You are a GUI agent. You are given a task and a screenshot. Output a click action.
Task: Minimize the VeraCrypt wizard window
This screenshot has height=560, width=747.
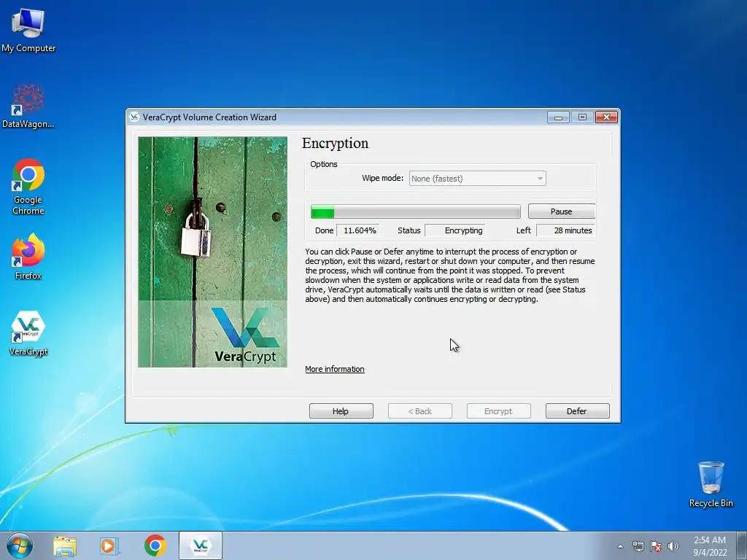click(558, 117)
